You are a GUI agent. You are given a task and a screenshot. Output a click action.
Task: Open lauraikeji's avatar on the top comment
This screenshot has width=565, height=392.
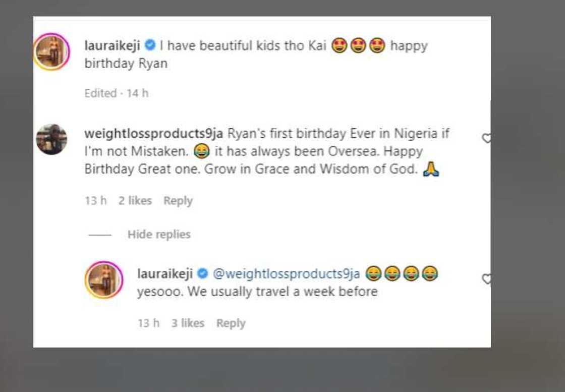pos(51,52)
